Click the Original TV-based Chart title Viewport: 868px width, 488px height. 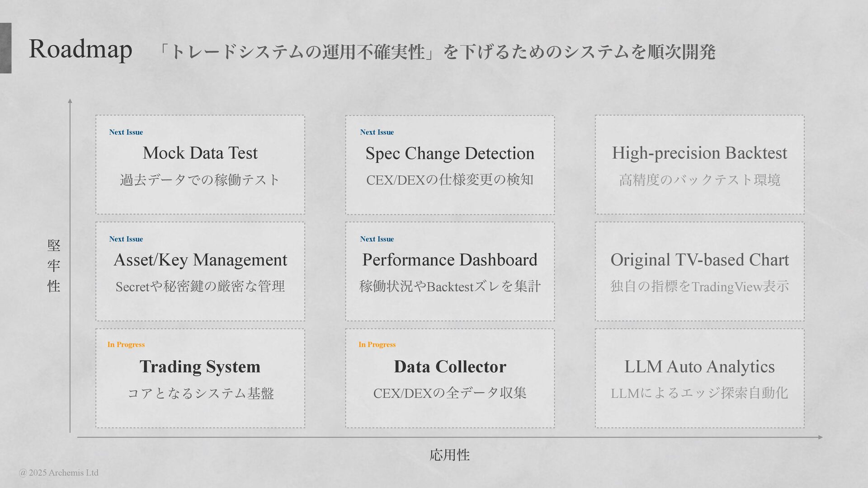699,260
